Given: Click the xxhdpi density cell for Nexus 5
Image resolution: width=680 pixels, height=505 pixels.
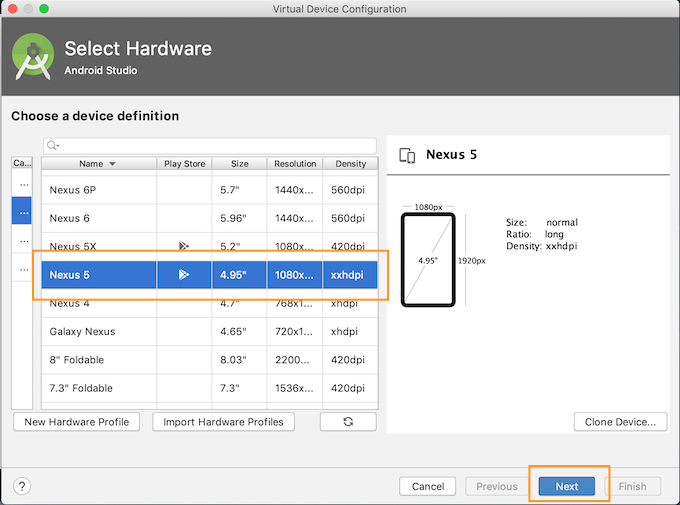Looking at the screenshot, I should 350,275.
